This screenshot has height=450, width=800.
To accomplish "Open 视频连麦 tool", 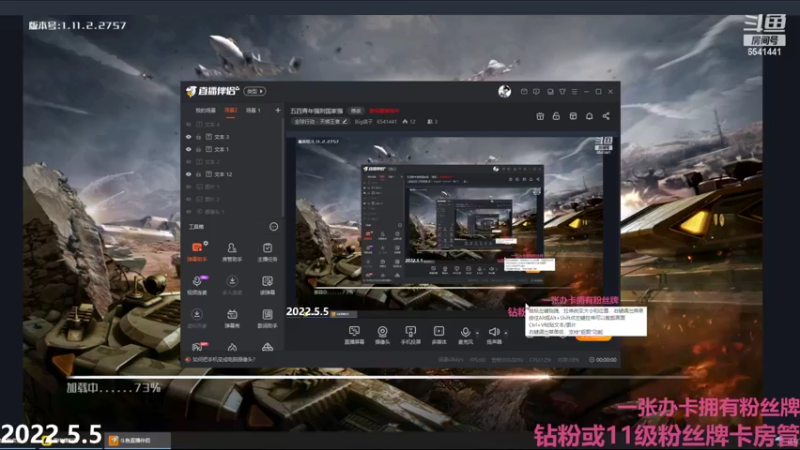I will coord(197,285).
